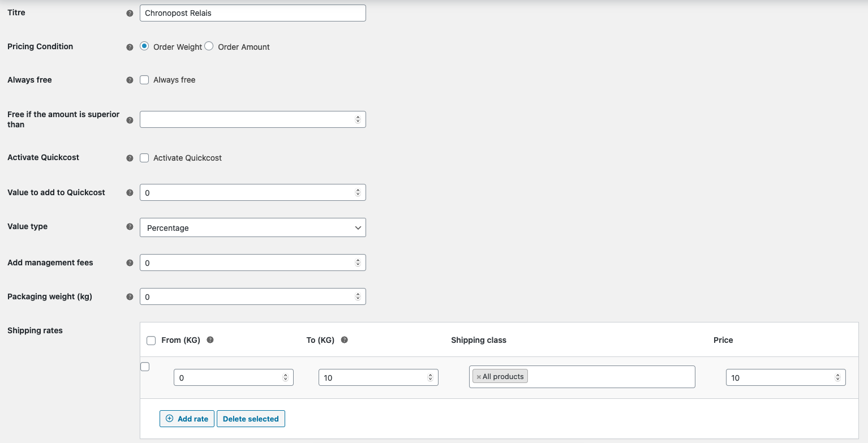Click help icon next to From (KG) header

pyautogui.click(x=210, y=340)
